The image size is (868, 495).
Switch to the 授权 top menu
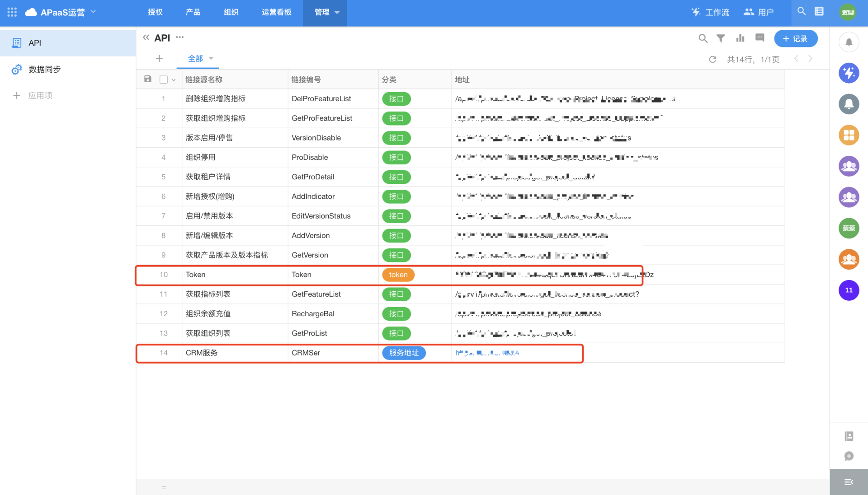[155, 12]
